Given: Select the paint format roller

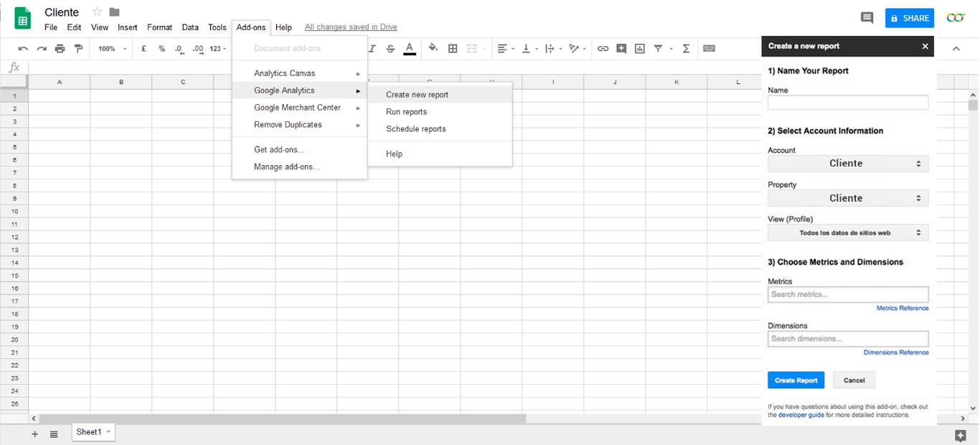Looking at the screenshot, I should pos(78,49).
